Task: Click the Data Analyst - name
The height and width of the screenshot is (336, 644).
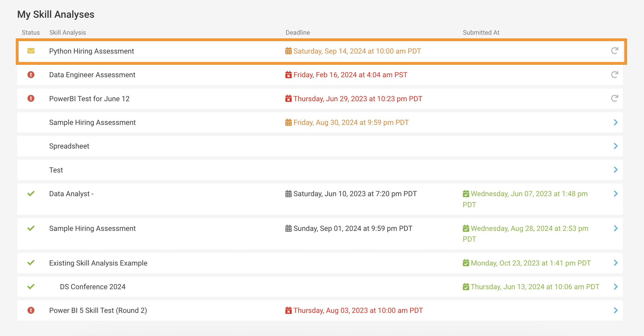Action: 71,194
